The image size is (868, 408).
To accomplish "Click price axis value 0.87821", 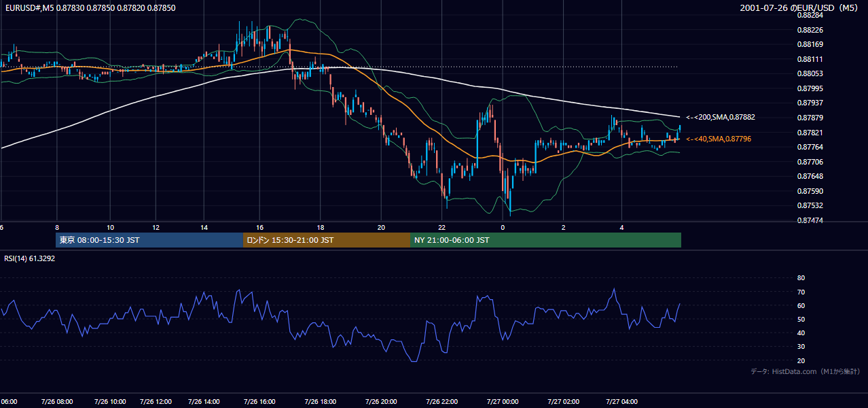I will point(810,133).
